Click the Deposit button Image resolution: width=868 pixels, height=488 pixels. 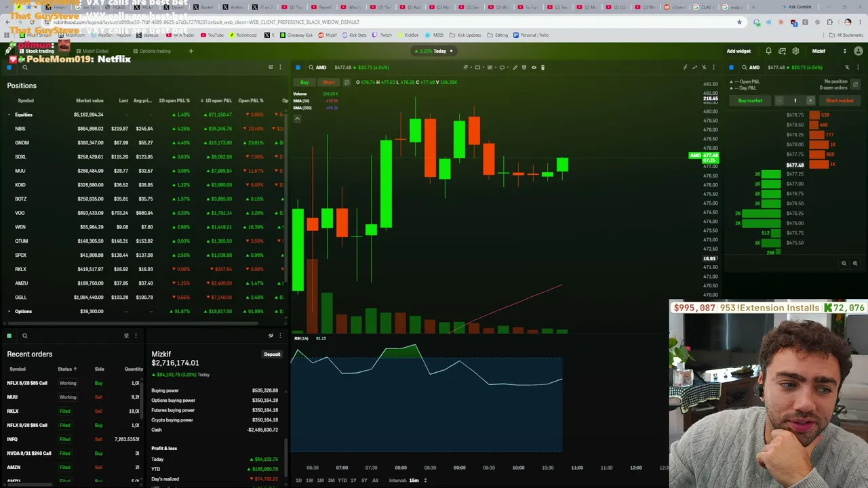pos(272,354)
